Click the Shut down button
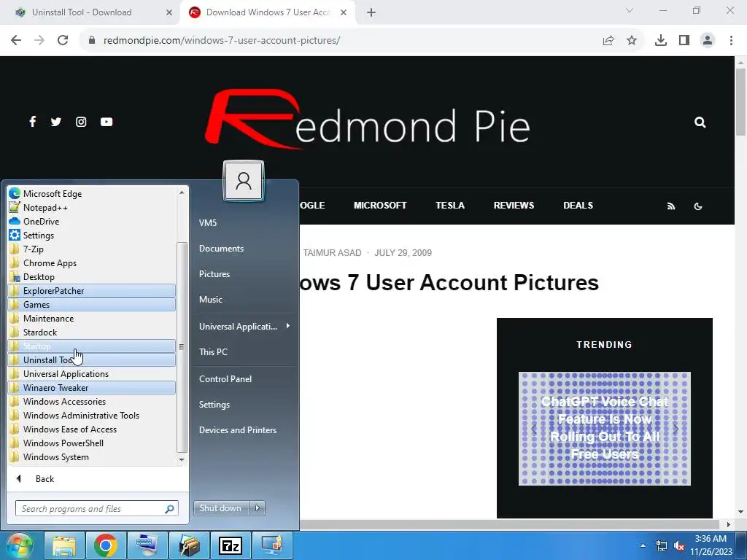 pyautogui.click(x=220, y=508)
